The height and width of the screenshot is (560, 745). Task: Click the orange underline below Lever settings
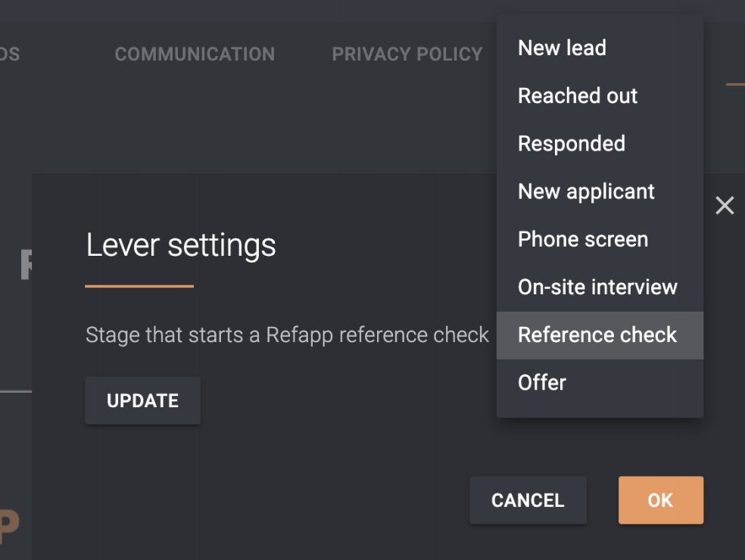pyautogui.click(x=139, y=286)
